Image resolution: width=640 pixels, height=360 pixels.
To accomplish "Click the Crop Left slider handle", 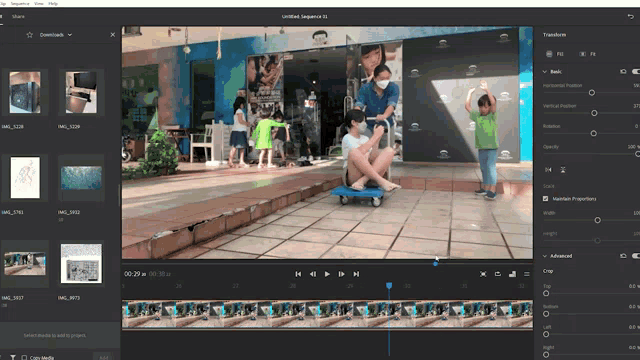I will [x=546, y=334].
